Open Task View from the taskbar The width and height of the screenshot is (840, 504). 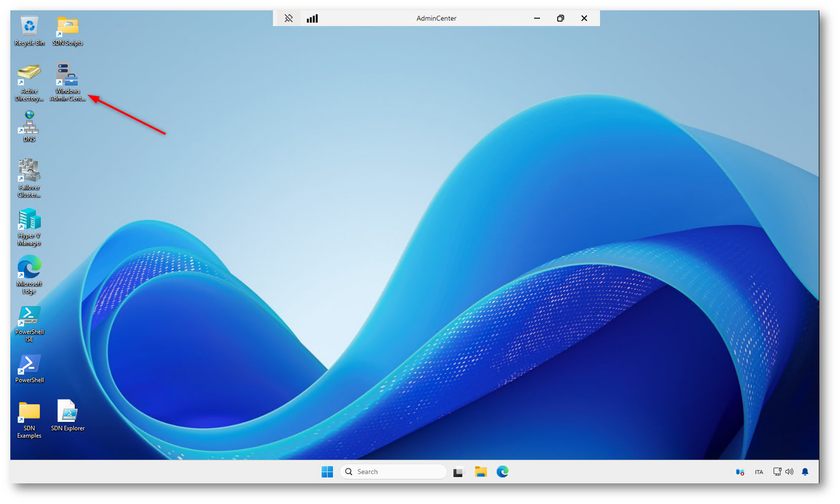(x=458, y=472)
